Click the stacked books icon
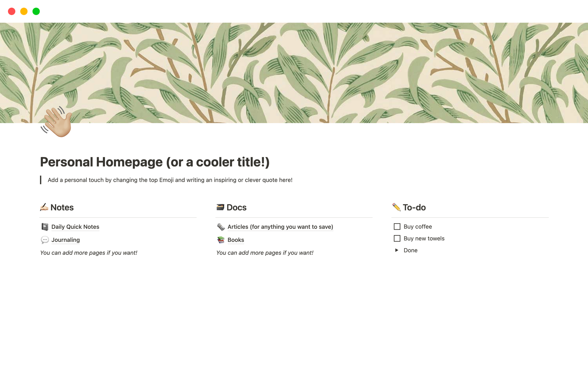The height and width of the screenshot is (368, 588). pyautogui.click(x=221, y=240)
